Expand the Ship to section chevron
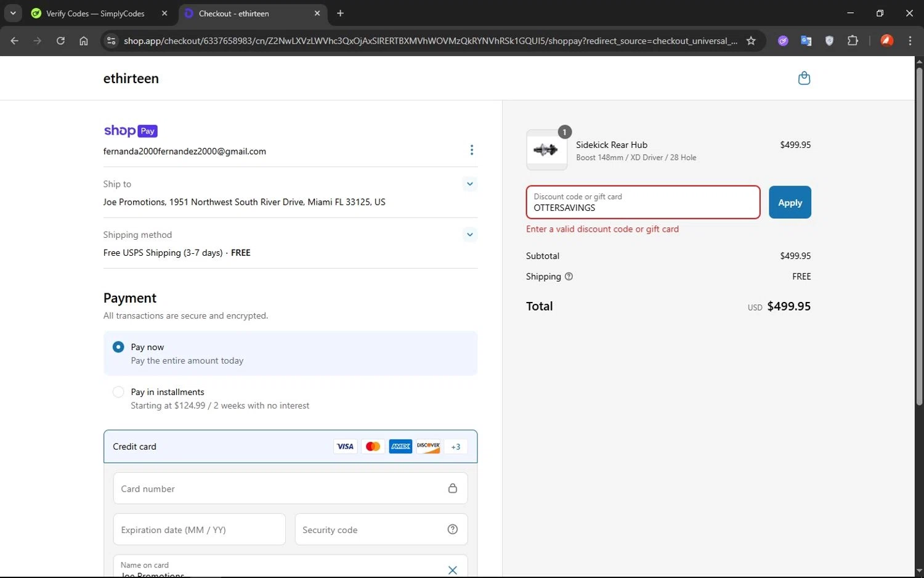 point(469,184)
